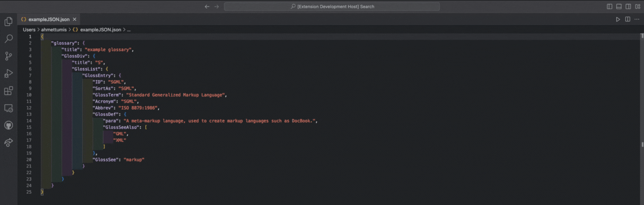
Task: Open the Run and Debug view
Action: (8, 73)
